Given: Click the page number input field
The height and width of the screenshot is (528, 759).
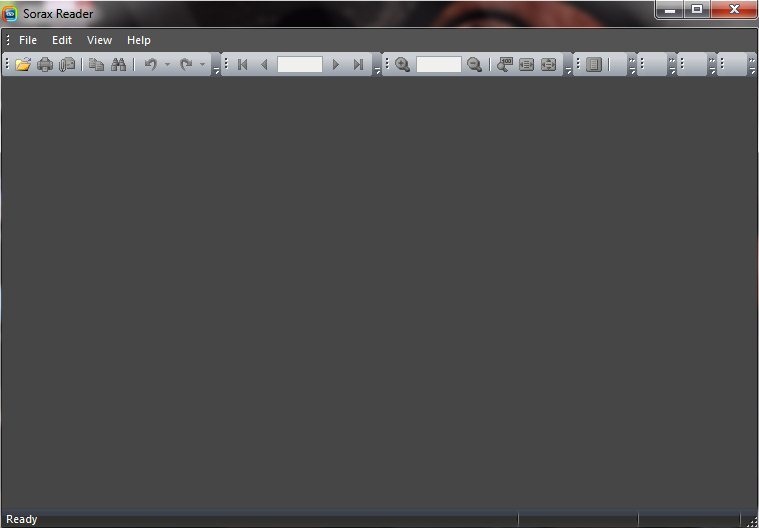Looking at the screenshot, I should 300,64.
